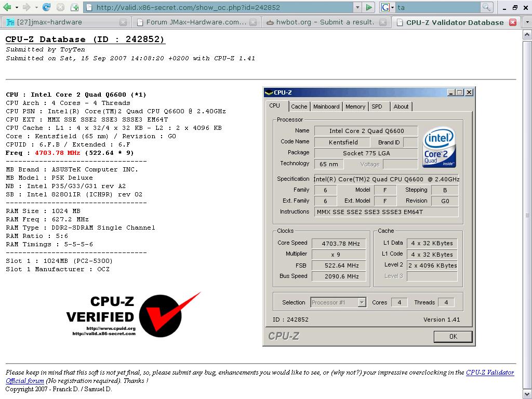Open the Cache tab in CPU-Z

pos(299,107)
